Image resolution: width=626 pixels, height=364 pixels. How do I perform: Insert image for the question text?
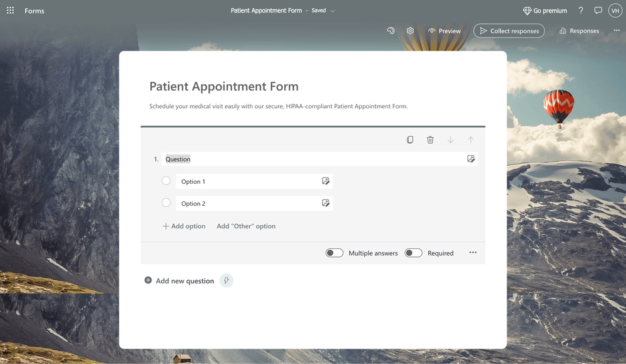[x=471, y=159]
